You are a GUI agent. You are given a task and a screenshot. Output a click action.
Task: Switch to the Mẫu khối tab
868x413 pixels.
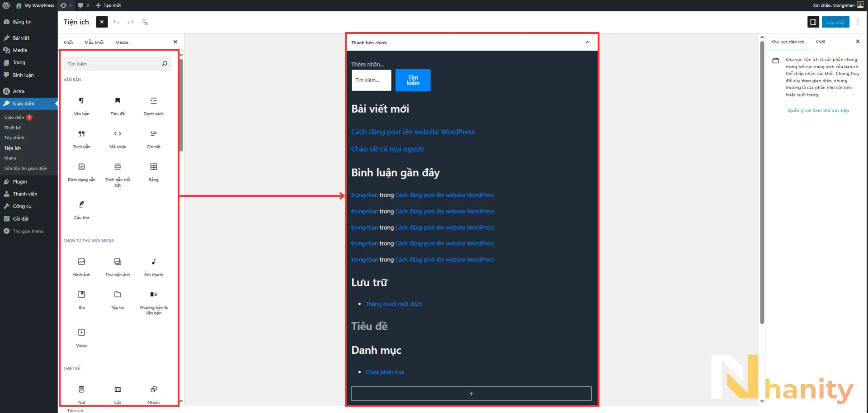pyautogui.click(x=94, y=42)
